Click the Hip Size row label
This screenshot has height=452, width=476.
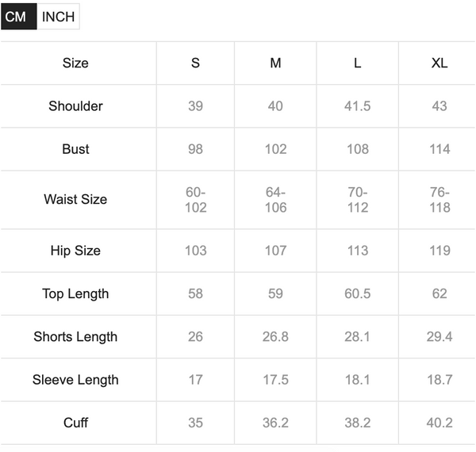pos(75,251)
